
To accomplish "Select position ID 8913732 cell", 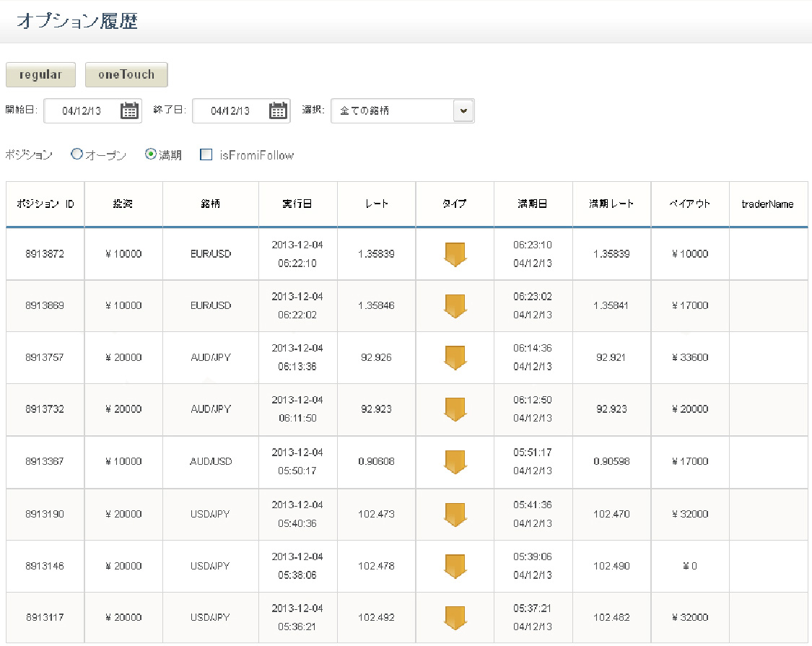I will tap(45, 409).
